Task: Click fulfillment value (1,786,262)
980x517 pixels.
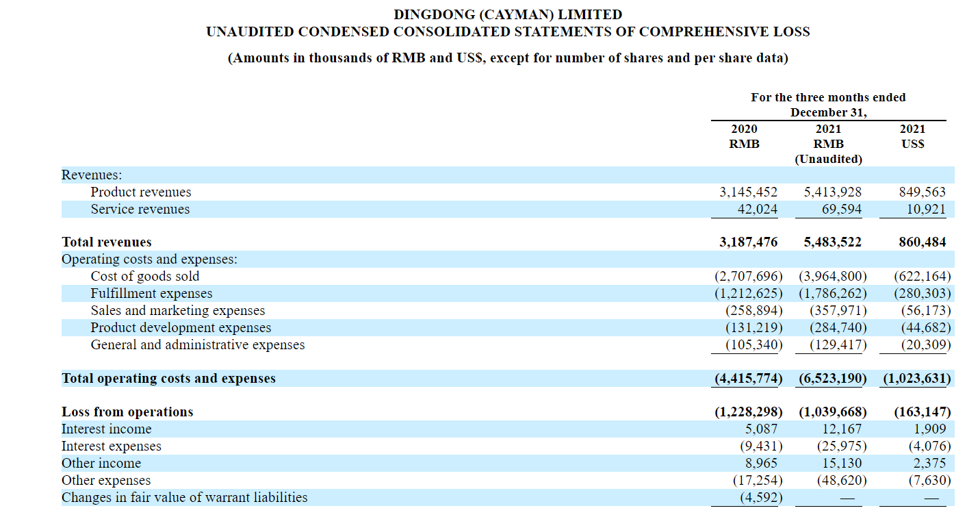Action: [833, 294]
